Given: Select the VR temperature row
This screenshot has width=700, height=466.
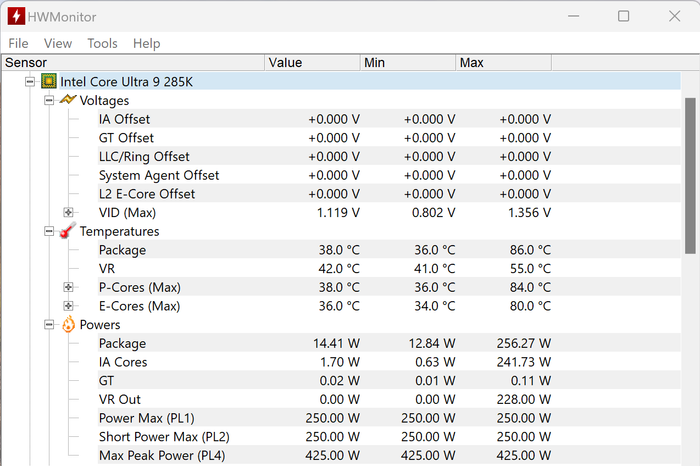Looking at the screenshot, I should click(389, 269).
